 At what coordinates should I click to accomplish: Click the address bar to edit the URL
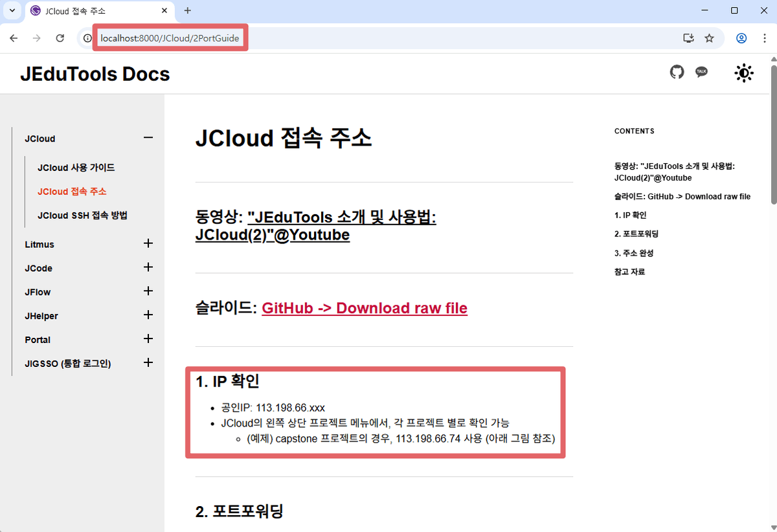click(170, 38)
